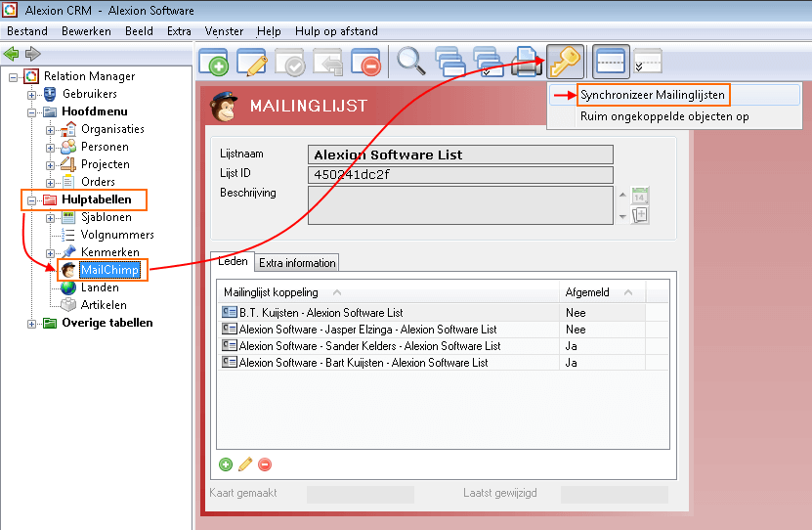Click the edit record pencil icon
812x530 pixels.
click(x=252, y=63)
